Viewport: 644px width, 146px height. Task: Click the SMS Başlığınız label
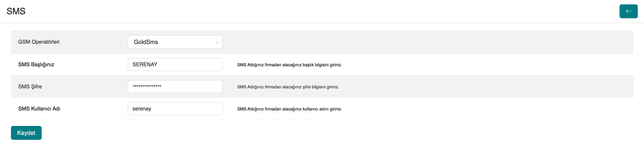coord(36,64)
